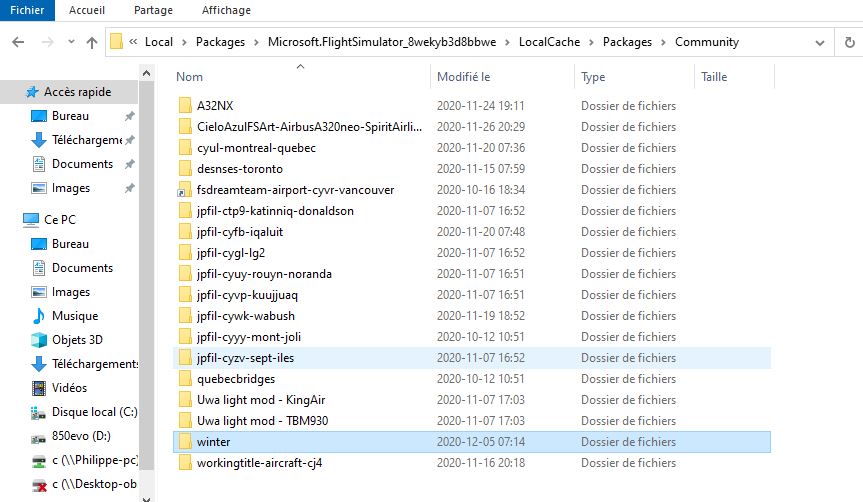Switch to the Partage ribbon tab

click(x=153, y=10)
